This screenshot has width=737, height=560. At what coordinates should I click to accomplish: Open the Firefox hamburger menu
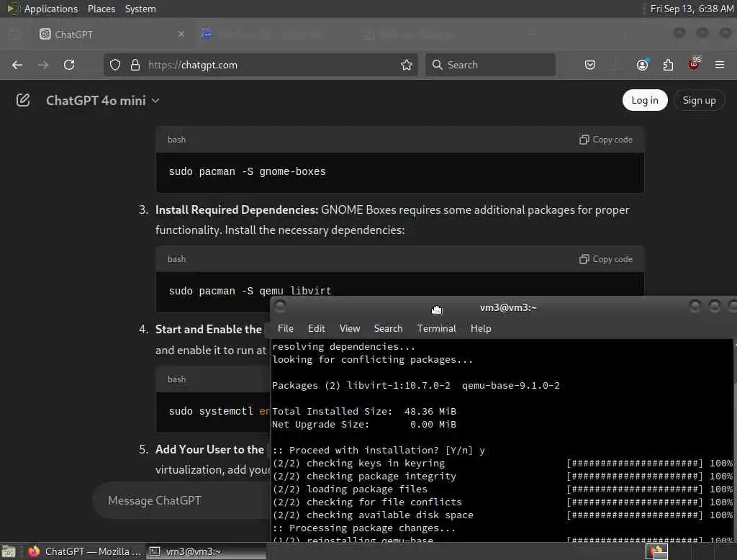pos(720,65)
